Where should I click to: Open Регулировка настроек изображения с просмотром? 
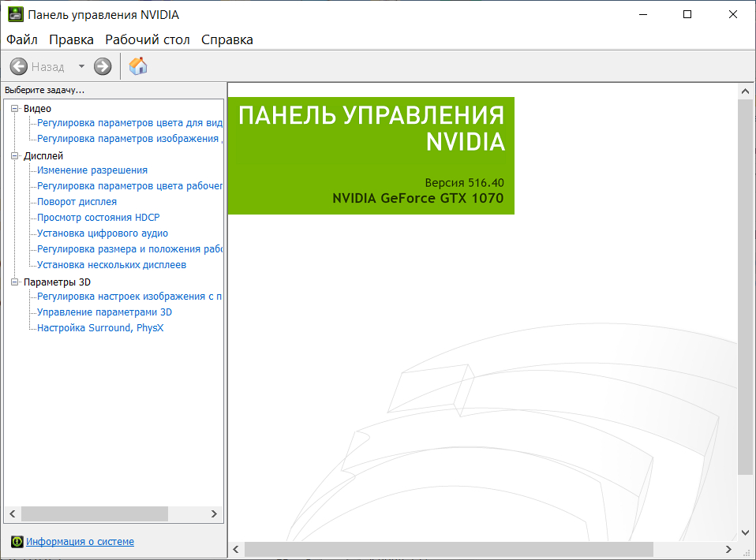[x=129, y=297]
